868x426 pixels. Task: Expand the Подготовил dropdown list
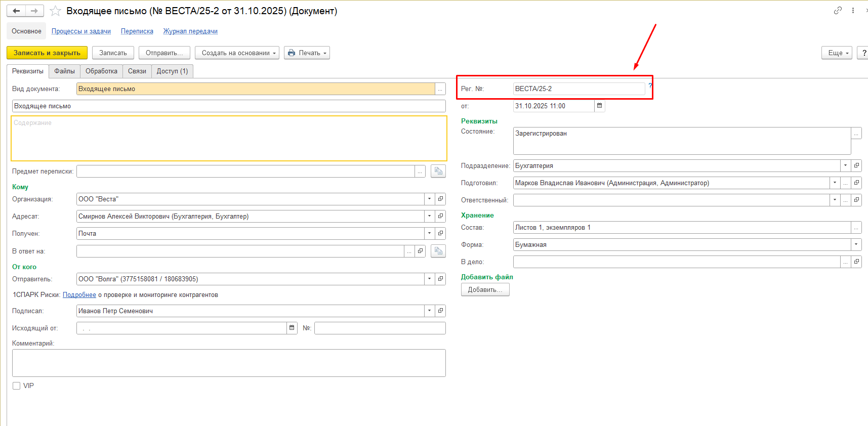[x=835, y=183]
